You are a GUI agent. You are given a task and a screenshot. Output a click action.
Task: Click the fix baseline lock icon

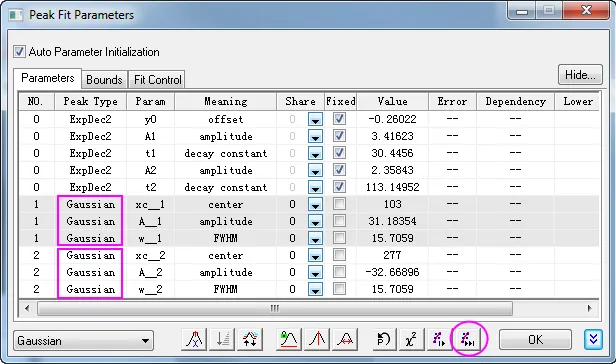click(289, 339)
